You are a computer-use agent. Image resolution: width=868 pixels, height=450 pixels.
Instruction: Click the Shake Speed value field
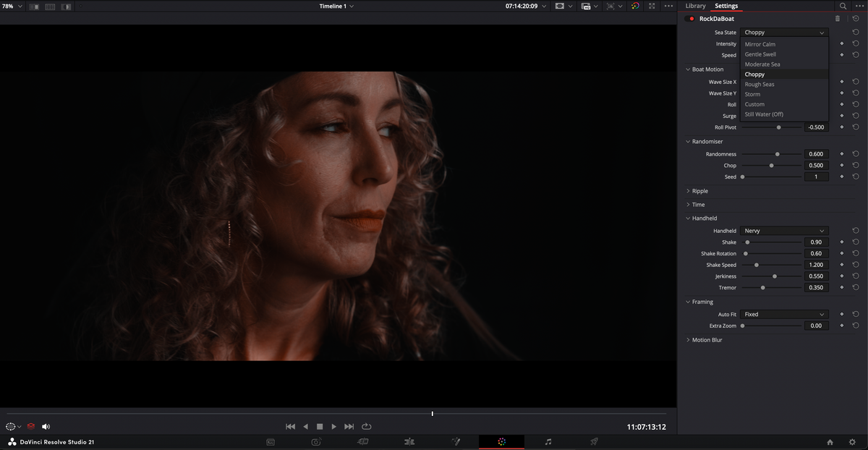click(817, 265)
